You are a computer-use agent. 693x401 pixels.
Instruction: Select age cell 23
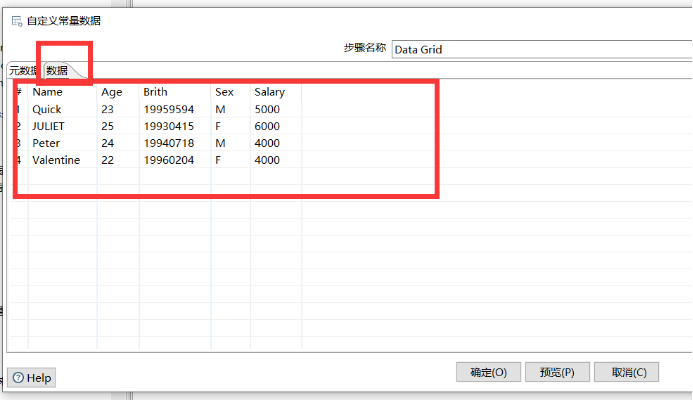point(118,109)
